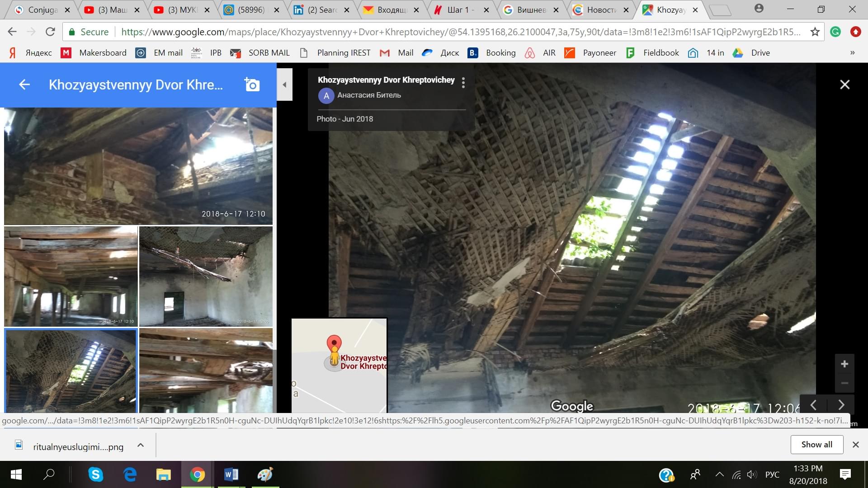
Task: Reload the page
Action: coord(50,32)
